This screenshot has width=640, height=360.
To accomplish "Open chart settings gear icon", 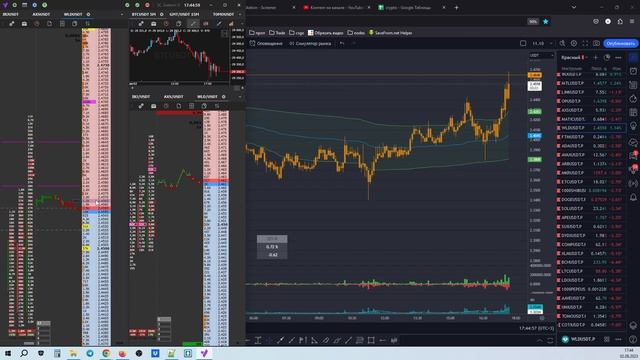I will (573, 43).
